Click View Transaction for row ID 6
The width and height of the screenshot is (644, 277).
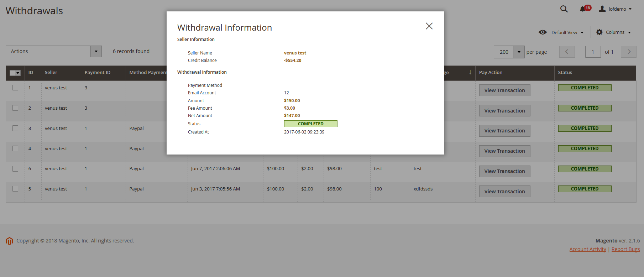click(x=504, y=171)
